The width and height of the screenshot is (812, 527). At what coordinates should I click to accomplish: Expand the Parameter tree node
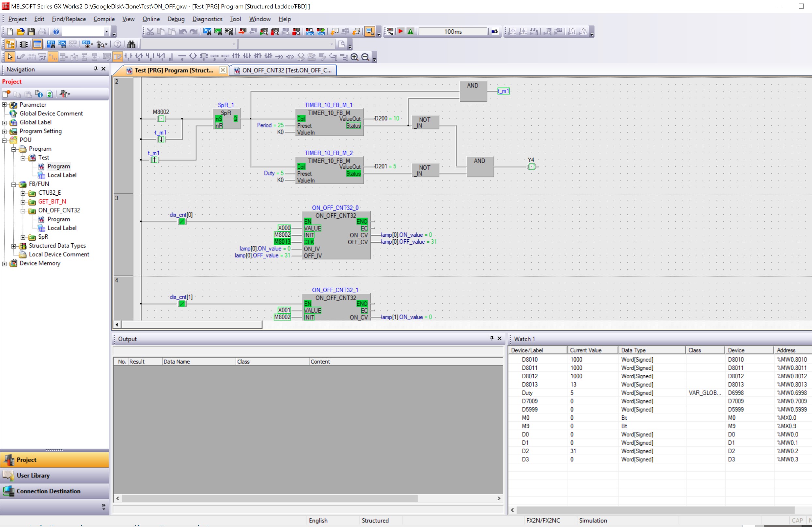[x=5, y=105]
